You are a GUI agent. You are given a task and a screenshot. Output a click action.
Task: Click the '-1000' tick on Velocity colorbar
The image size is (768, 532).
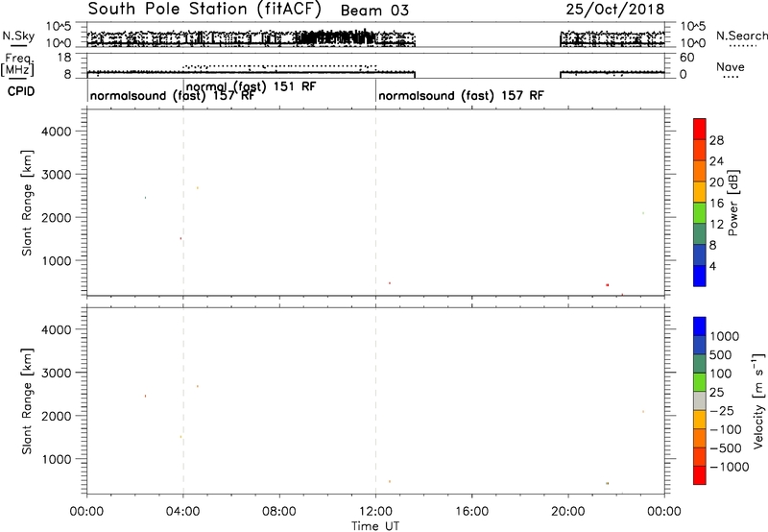click(x=730, y=467)
